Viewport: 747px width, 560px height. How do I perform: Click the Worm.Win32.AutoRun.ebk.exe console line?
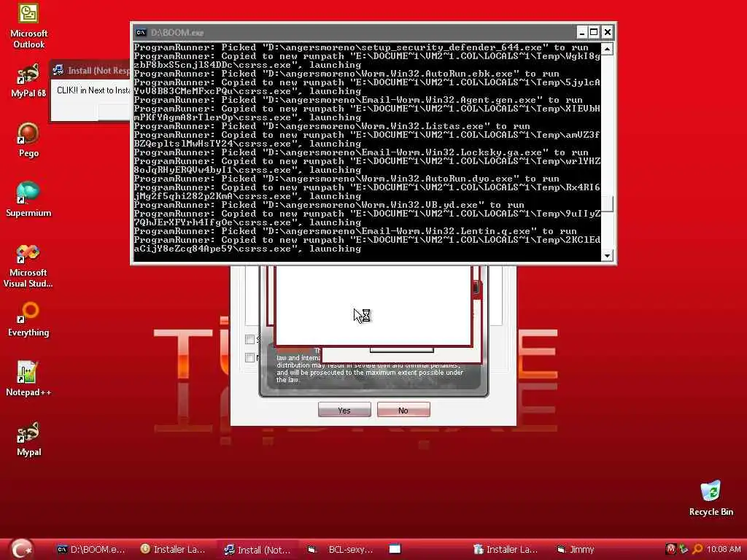[x=347, y=74]
